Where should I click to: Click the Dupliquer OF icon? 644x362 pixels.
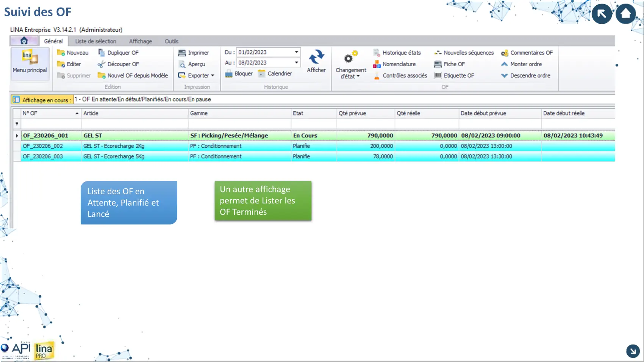pyautogui.click(x=102, y=53)
